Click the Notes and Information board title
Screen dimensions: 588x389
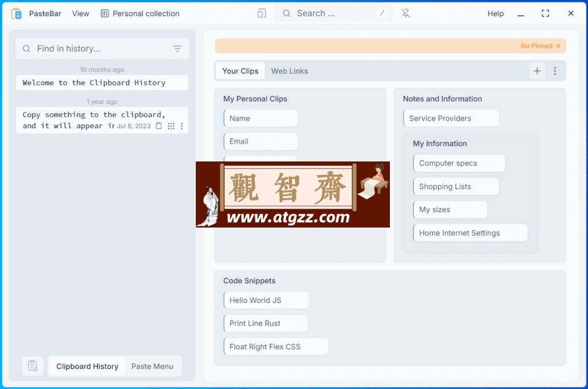click(443, 99)
